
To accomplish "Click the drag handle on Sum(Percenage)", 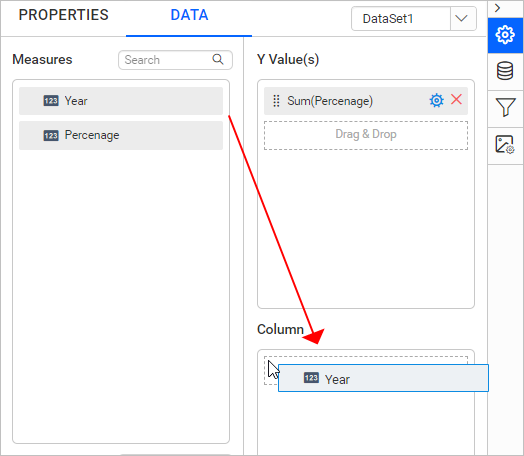I will tap(276, 101).
